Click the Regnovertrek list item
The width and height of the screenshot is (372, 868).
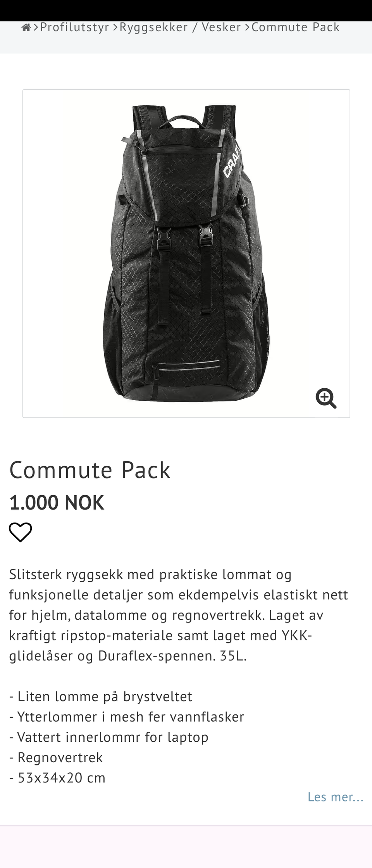pos(56,757)
